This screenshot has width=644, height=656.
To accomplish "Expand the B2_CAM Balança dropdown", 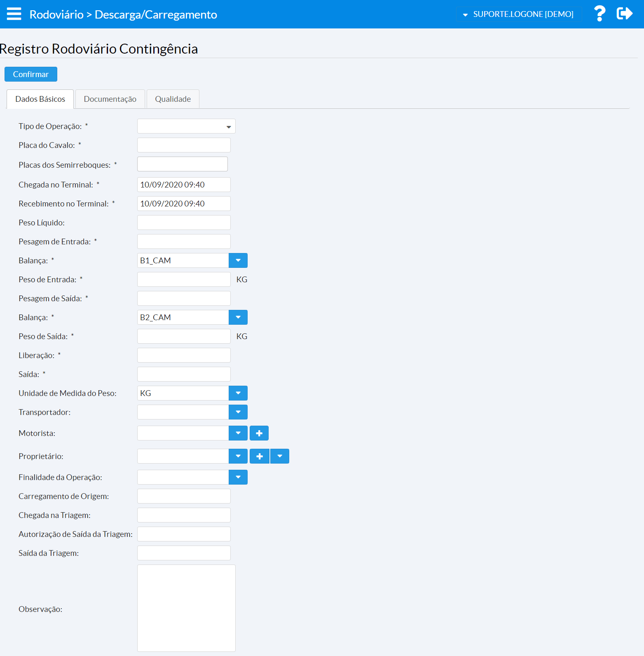I will tap(238, 317).
